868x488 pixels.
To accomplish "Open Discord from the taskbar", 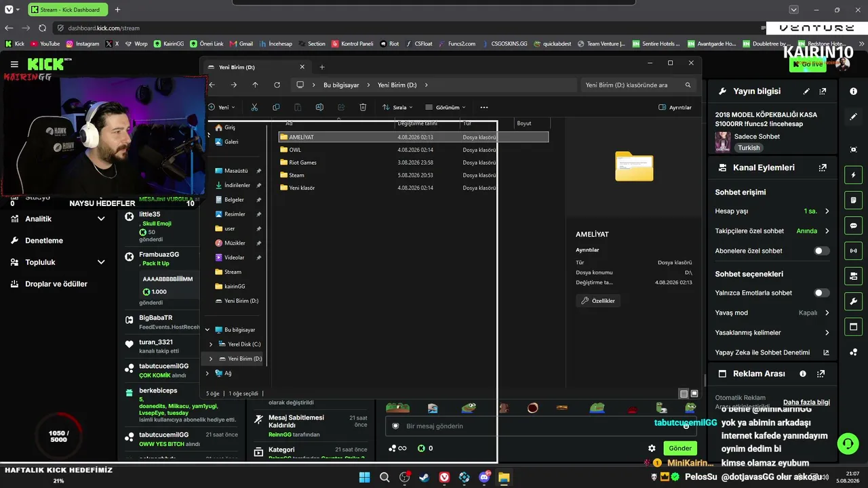I will coord(484,477).
